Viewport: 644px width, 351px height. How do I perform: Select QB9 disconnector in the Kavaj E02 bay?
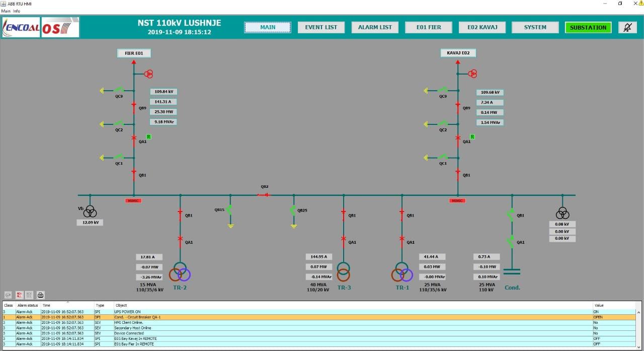(x=458, y=107)
